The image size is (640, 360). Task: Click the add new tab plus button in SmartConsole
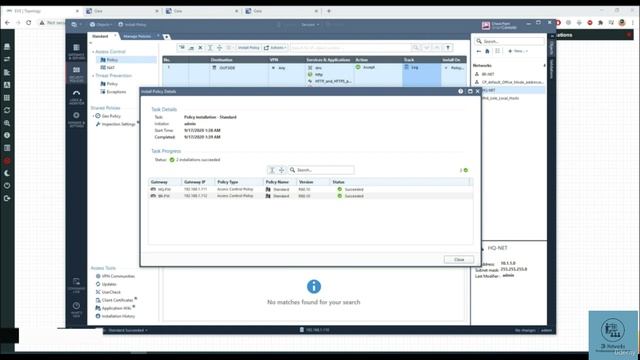[166, 37]
